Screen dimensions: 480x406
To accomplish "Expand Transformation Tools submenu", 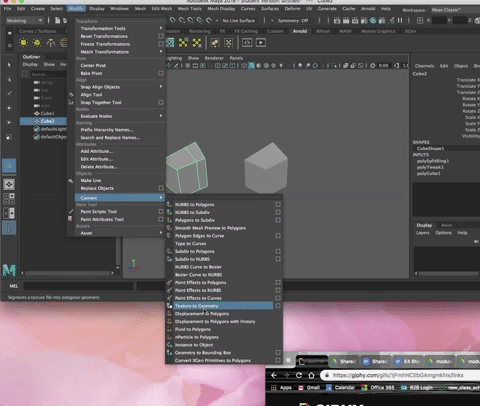I will [161, 28].
